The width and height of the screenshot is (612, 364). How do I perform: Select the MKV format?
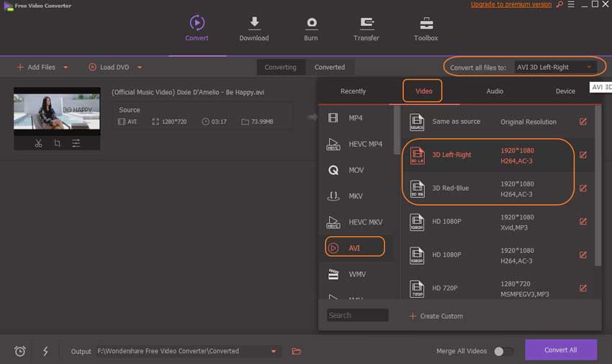pos(355,196)
